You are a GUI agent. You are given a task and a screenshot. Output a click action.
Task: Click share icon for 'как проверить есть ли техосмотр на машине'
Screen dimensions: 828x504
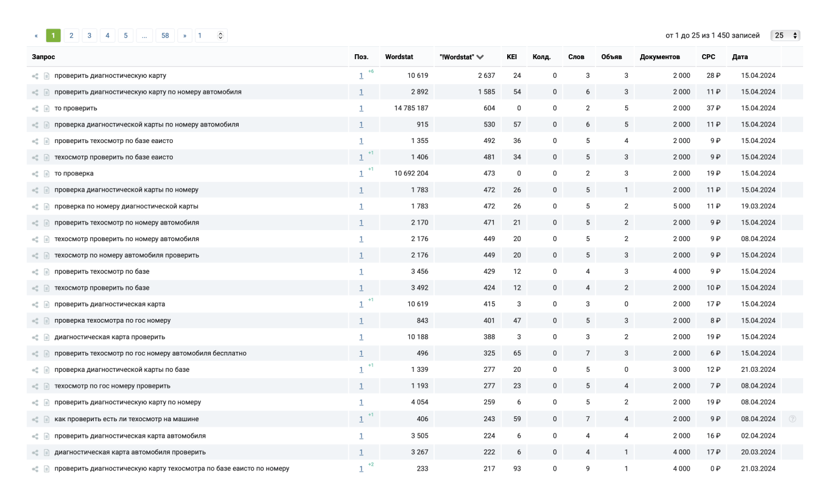tap(35, 419)
